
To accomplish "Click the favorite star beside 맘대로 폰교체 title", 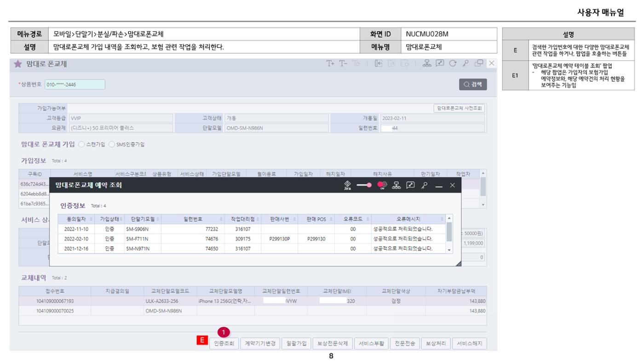I will point(17,64).
